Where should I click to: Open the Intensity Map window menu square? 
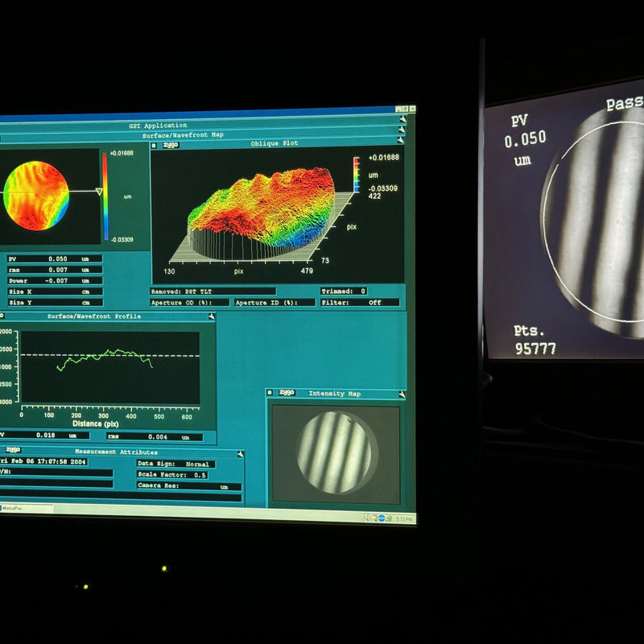tap(270, 393)
